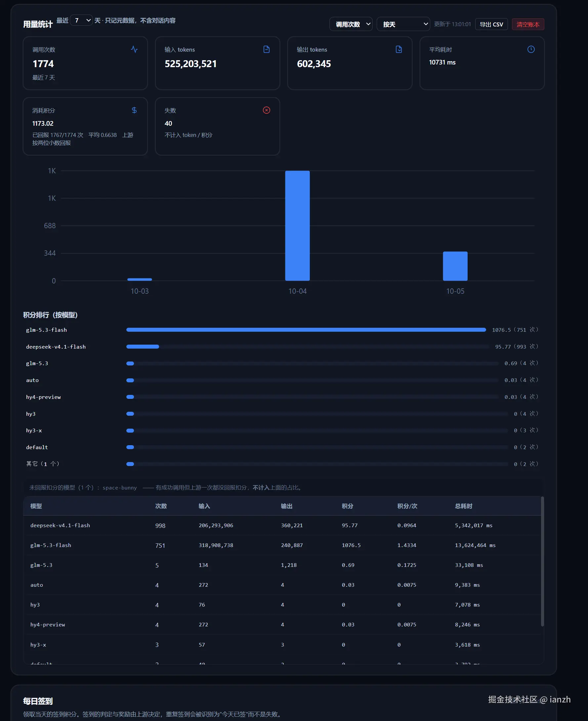Open the 按天 grouping dropdown
Viewport: 588px width, 721px height.
point(403,24)
